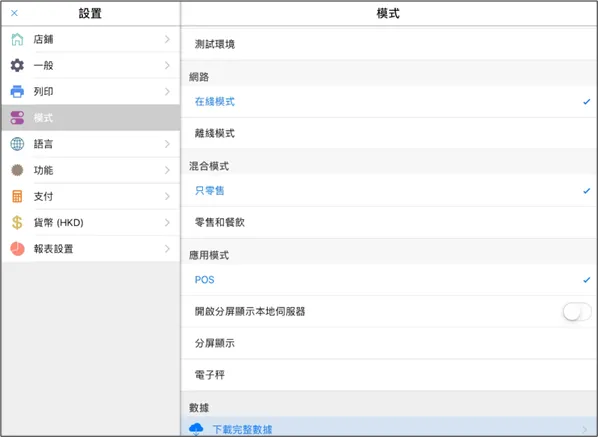The height and width of the screenshot is (437, 598).
Task: Expand the 下載完整數據 row chevron
Action: [585, 430]
